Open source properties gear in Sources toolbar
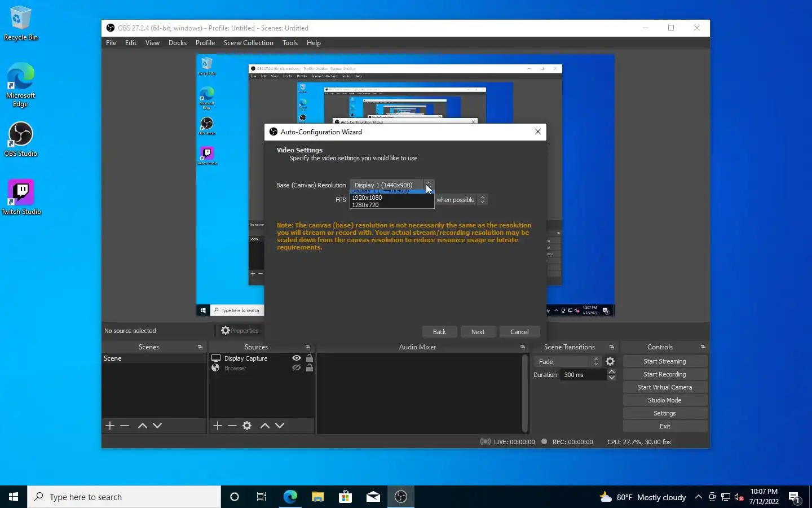812x508 pixels. (247, 426)
